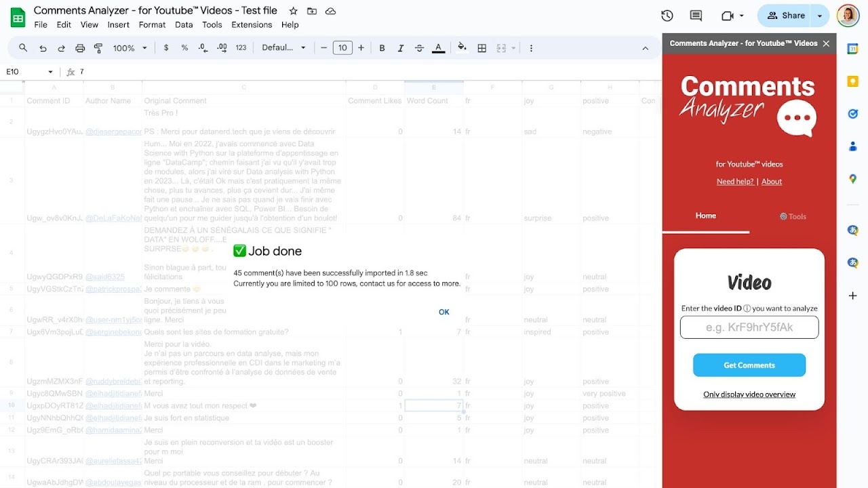
Task: Select the Home tab in sidebar
Action: point(706,216)
